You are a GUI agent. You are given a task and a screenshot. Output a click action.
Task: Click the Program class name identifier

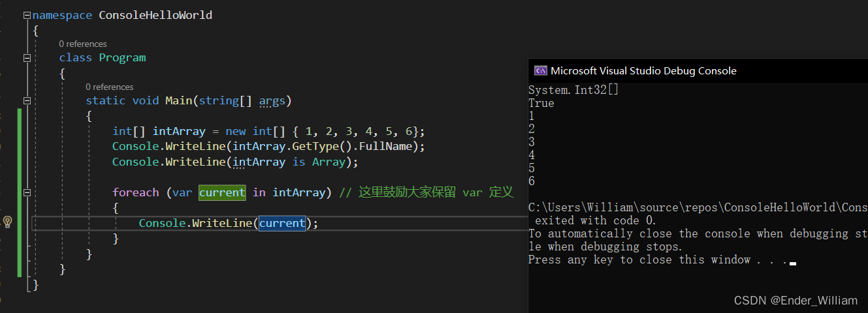coord(122,58)
